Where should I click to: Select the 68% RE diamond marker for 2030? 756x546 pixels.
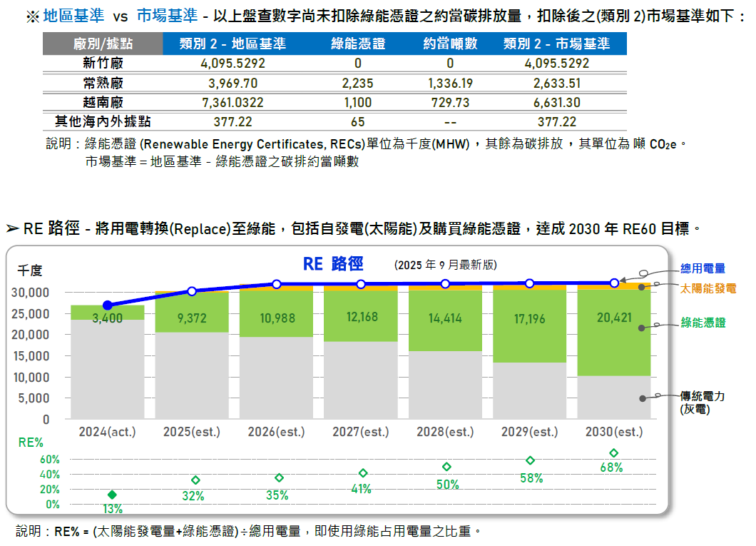pos(613,453)
